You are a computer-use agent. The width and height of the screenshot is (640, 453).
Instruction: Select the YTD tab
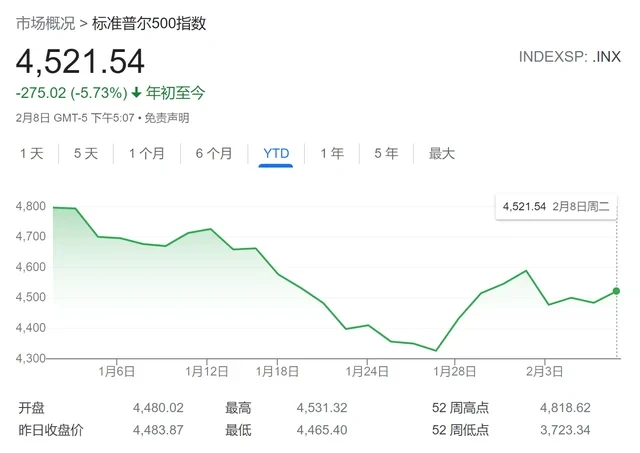(x=275, y=153)
